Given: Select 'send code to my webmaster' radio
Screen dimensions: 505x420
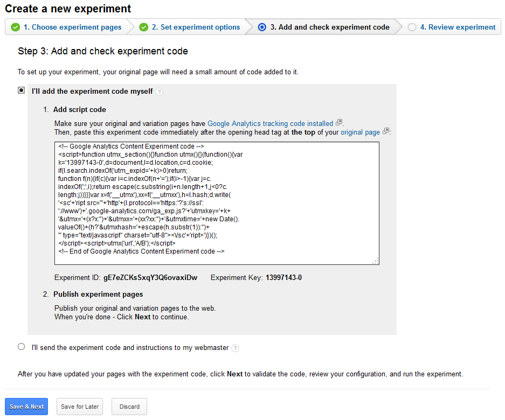Looking at the screenshot, I should [21, 347].
